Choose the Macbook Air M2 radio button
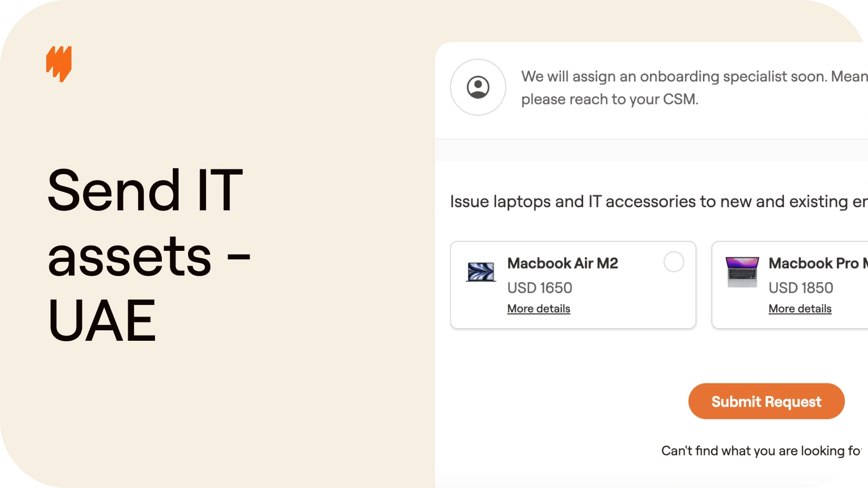868x488 pixels. (674, 262)
